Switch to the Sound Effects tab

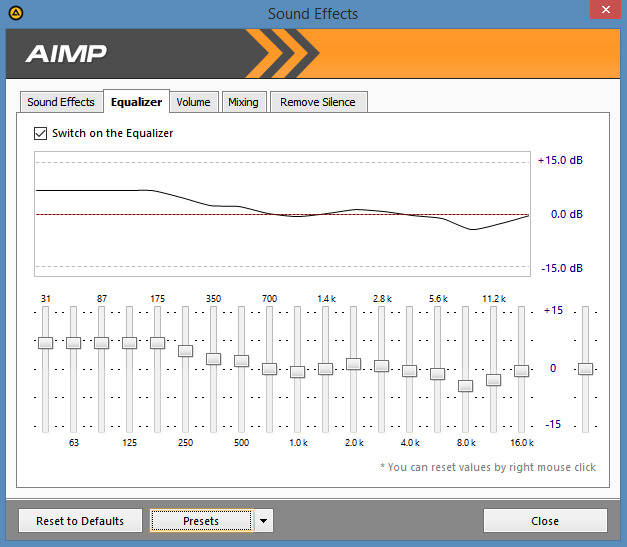click(61, 102)
